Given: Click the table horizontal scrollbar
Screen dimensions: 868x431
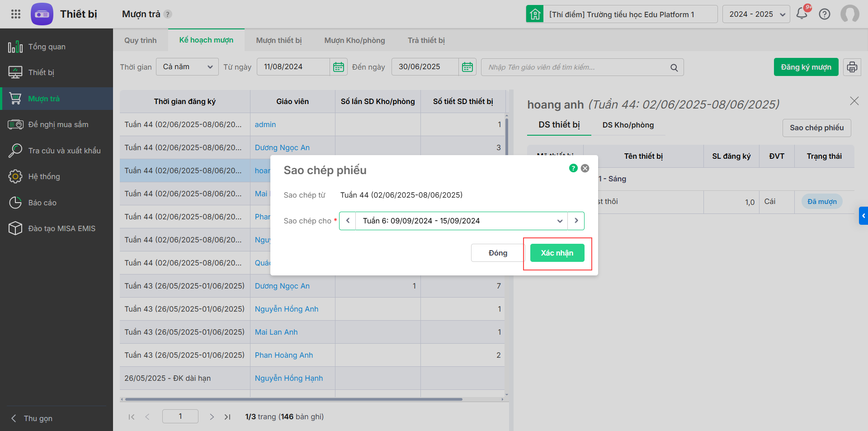Looking at the screenshot, I should point(294,399).
